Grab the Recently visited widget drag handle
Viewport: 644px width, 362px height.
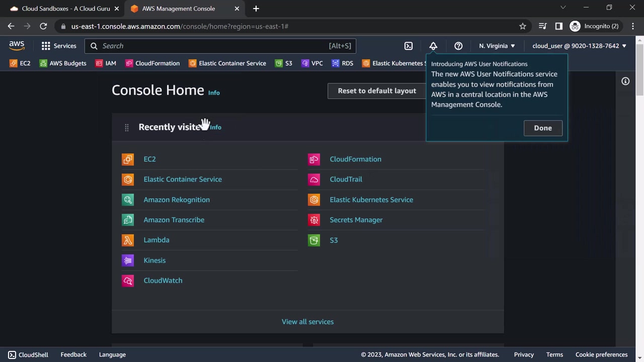click(x=127, y=128)
